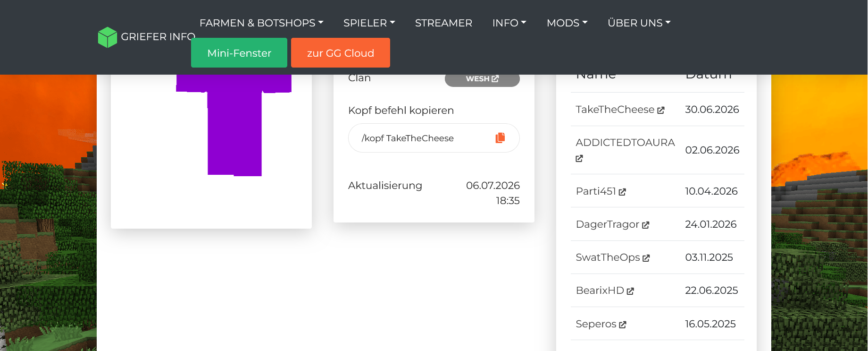Click the date 02.06.2026
The image size is (868, 351).
click(x=712, y=150)
